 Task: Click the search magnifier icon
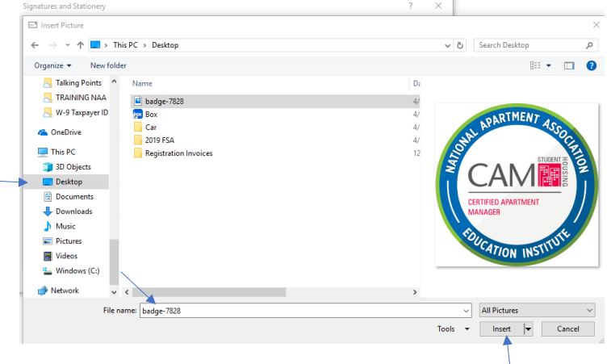tap(589, 45)
